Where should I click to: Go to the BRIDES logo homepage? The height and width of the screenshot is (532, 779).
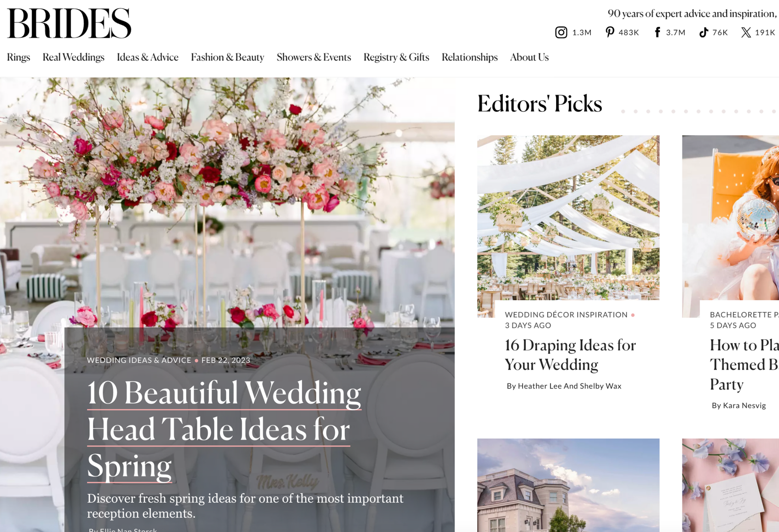69,23
